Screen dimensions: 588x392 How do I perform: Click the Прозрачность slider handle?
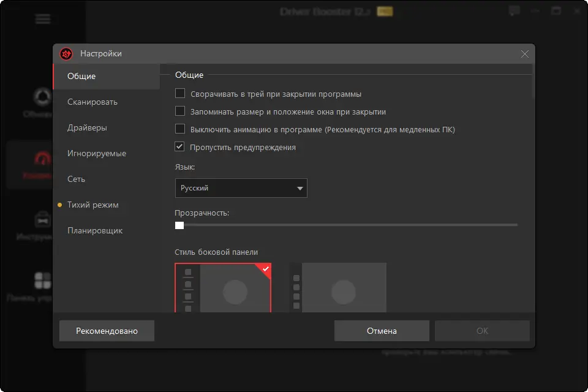tap(179, 225)
